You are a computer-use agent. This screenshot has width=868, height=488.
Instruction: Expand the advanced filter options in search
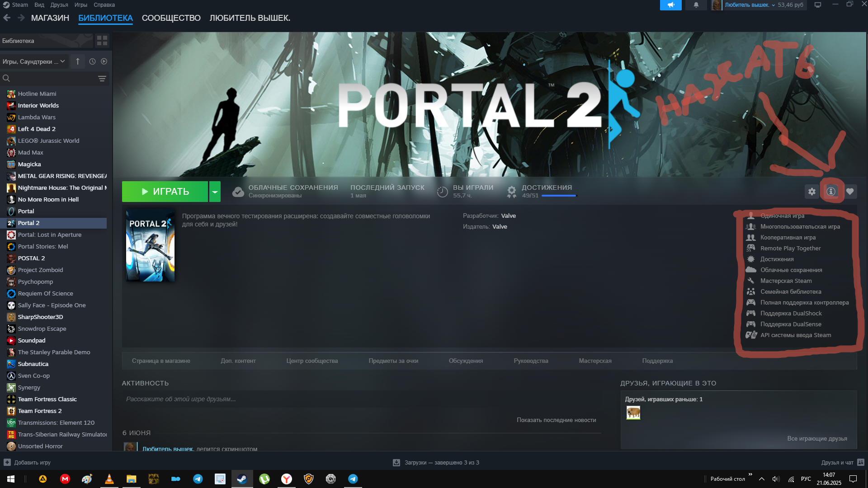click(102, 79)
